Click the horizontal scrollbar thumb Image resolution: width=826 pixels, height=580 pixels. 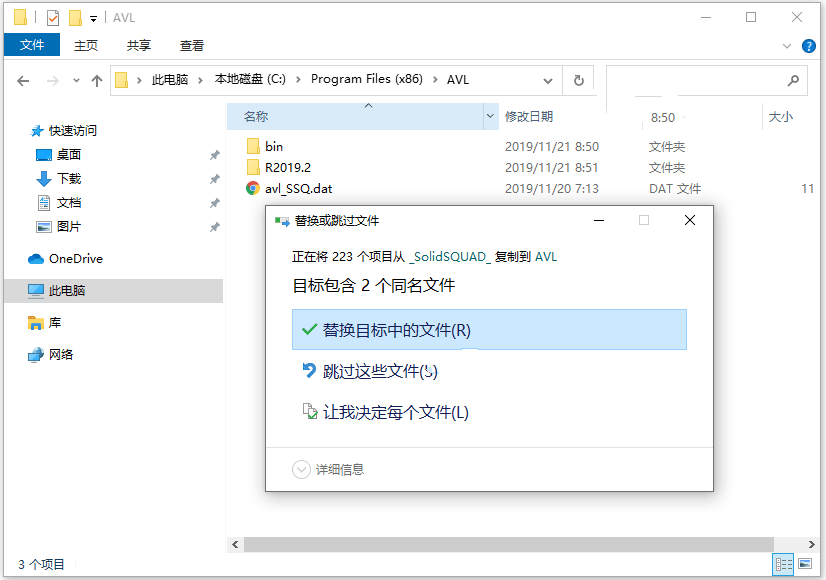pyautogui.click(x=508, y=545)
